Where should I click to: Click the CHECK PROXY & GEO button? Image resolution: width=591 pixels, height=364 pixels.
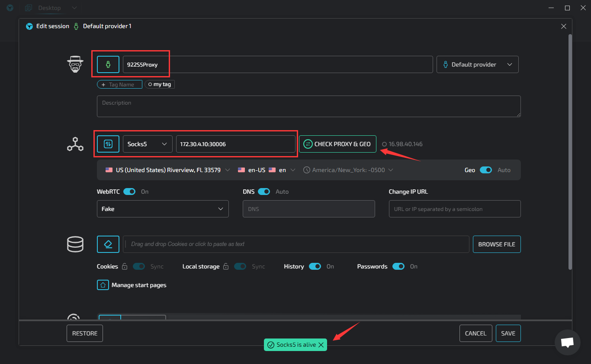337,144
